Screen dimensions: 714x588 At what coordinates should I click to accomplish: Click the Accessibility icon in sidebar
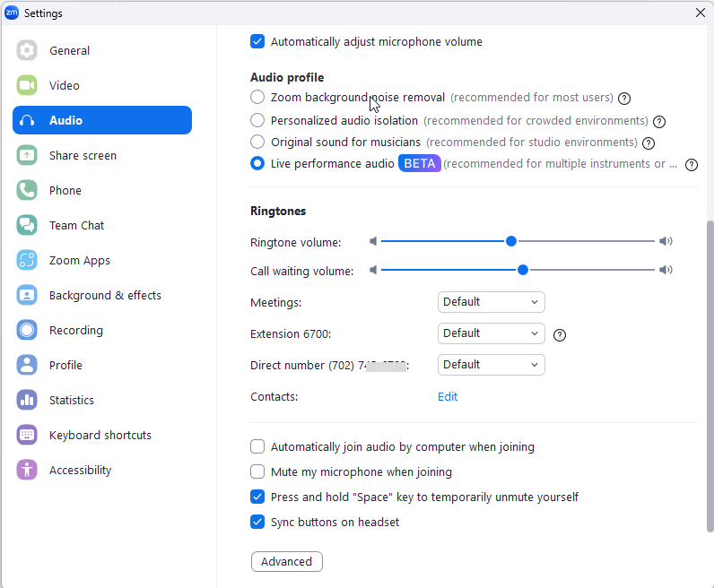[x=27, y=471]
